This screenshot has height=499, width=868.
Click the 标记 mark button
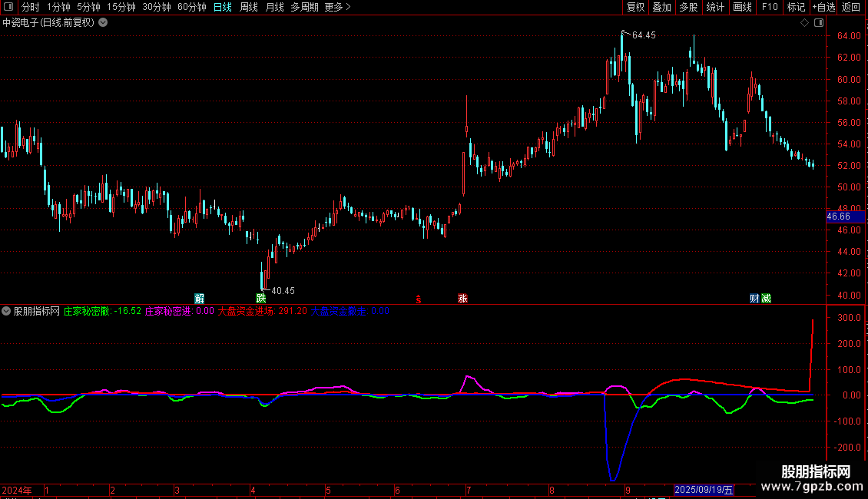796,7
